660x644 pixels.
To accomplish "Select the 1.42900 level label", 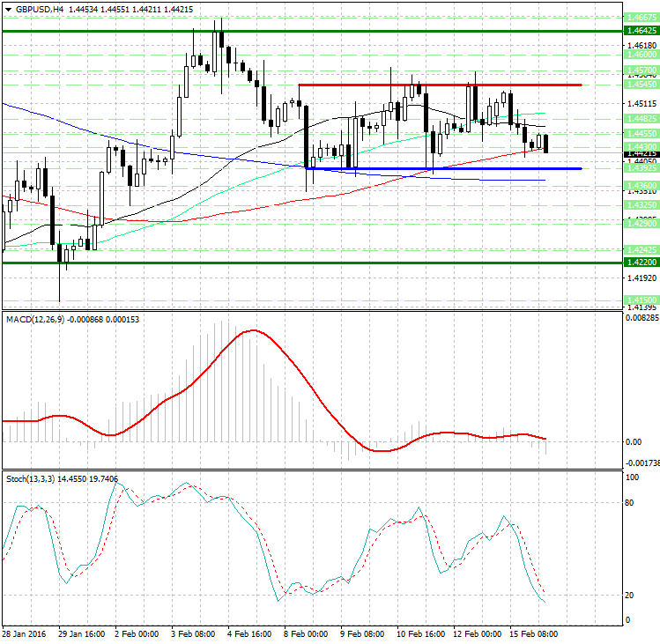I will tap(641, 223).
